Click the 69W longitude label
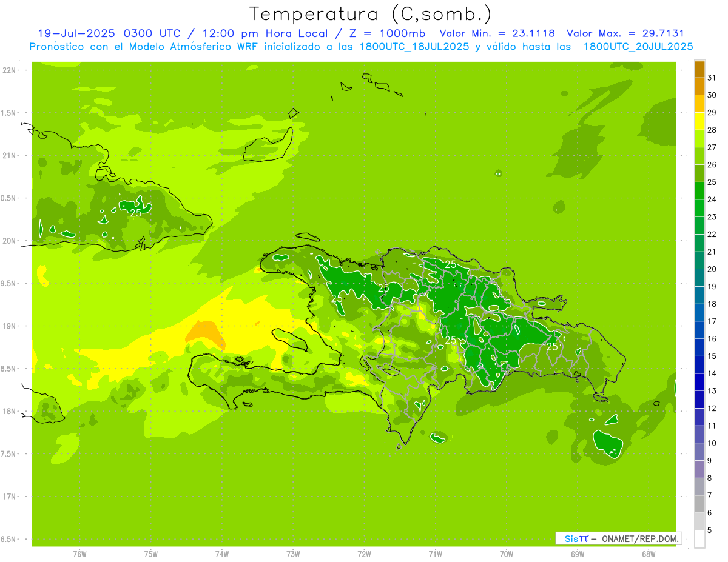 578,554
